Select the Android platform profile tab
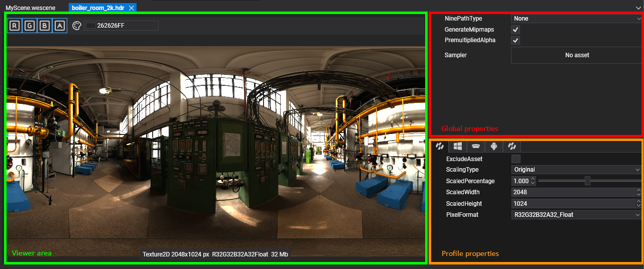 click(494, 146)
